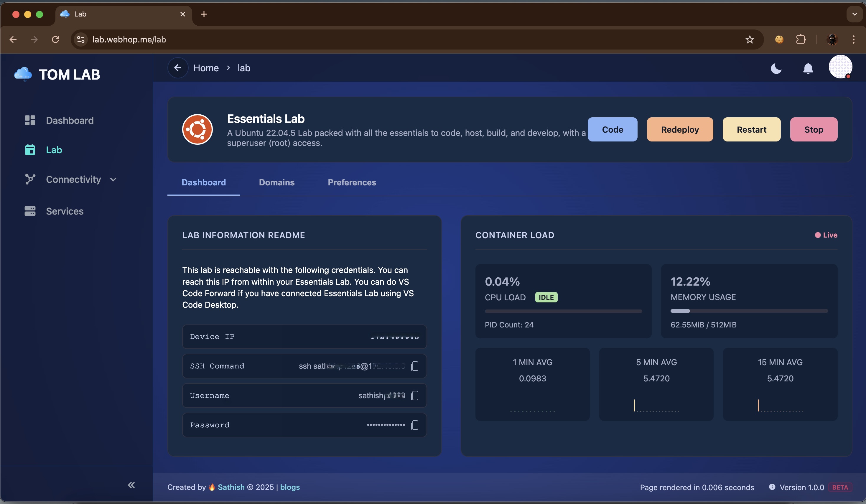
Task: Select the Services entry in the sidebar
Action: click(65, 211)
